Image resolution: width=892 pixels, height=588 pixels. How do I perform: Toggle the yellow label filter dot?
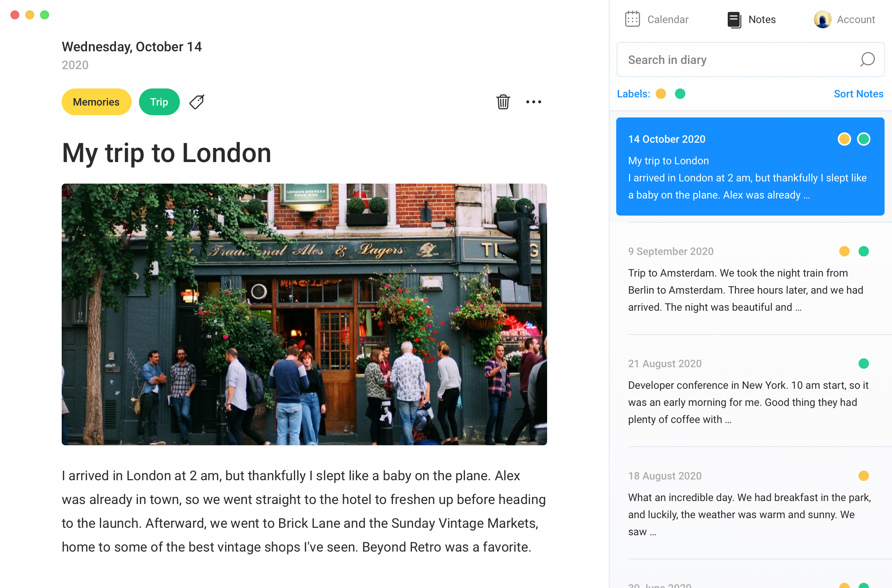click(x=661, y=94)
